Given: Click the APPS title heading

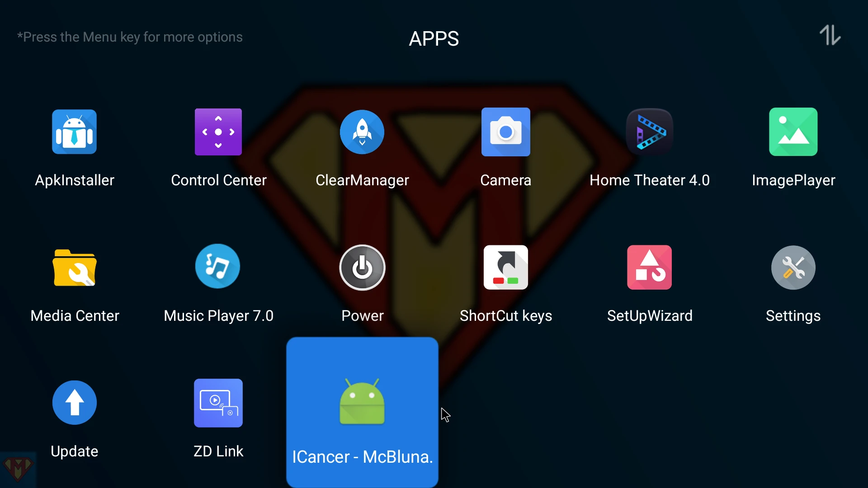Looking at the screenshot, I should click(434, 38).
